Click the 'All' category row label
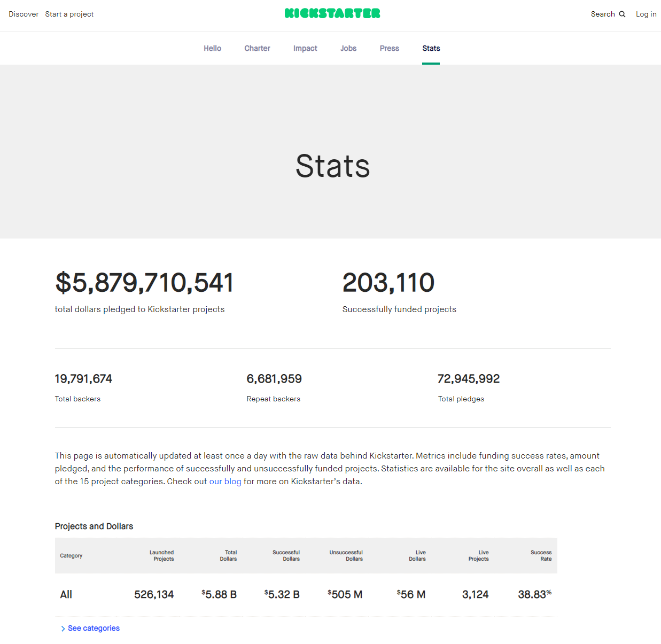 [x=66, y=595]
